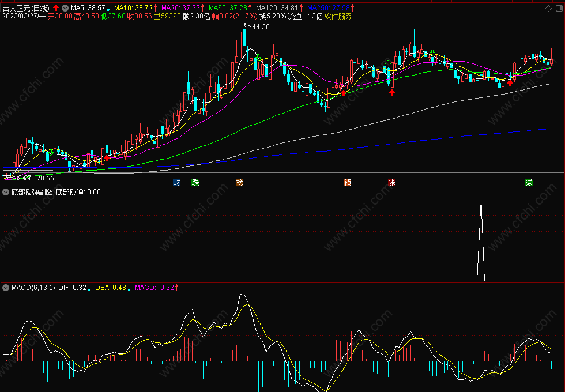Click the volume value 量59398
565x392 pixels.
pos(167,16)
